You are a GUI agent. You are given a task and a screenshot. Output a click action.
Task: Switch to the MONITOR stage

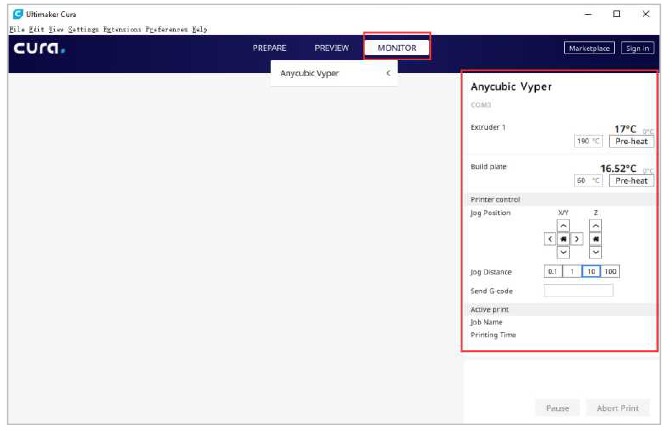(x=397, y=48)
